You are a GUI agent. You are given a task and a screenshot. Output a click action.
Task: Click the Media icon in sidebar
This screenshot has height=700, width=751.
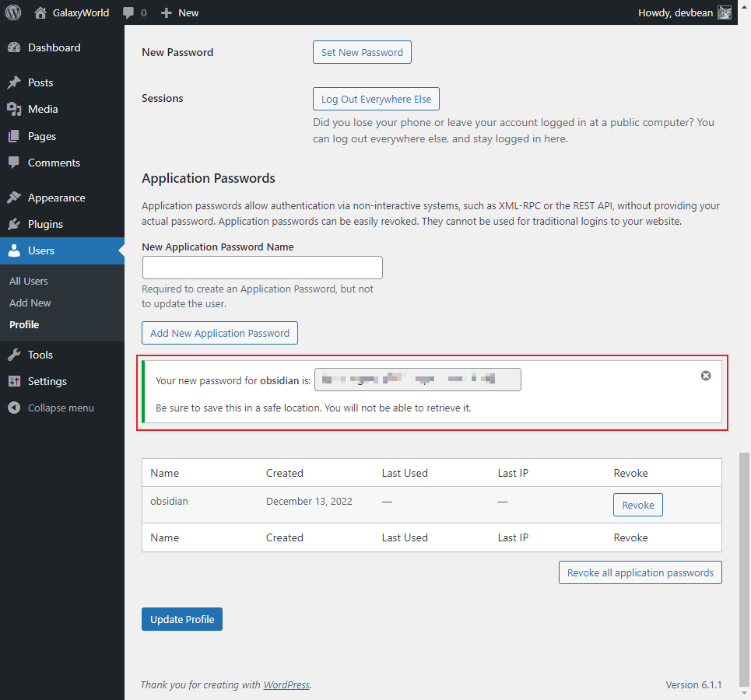pyautogui.click(x=14, y=109)
